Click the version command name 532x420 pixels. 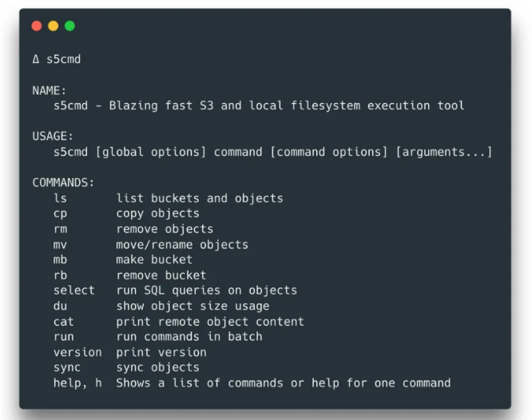coord(77,352)
